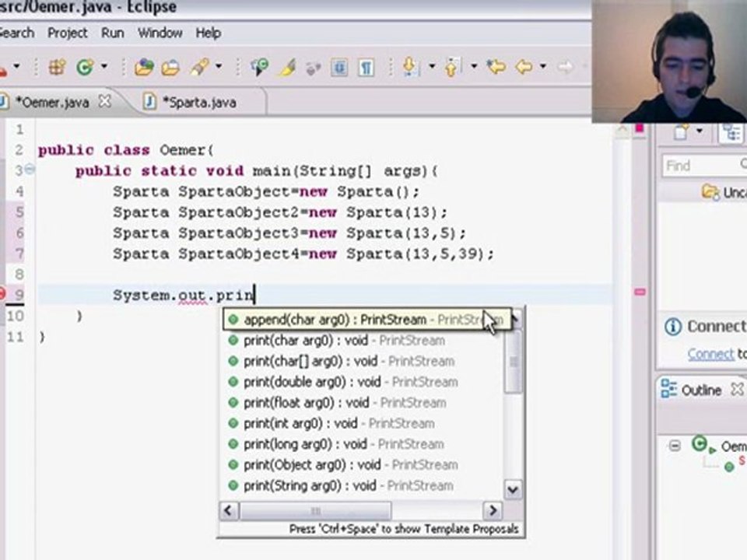Click the Previous Annotation up-arrow icon

[452, 67]
